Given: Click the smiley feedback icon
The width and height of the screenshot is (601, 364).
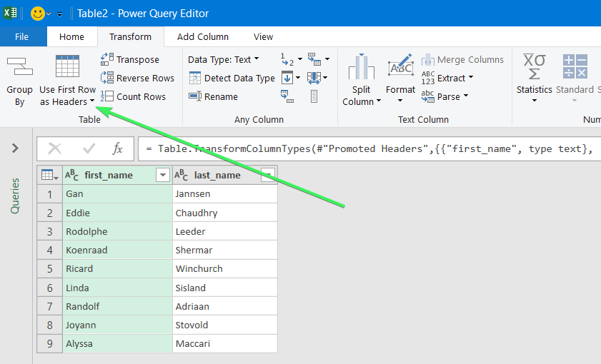Looking at the screenshot, I should tap(38, 14).
